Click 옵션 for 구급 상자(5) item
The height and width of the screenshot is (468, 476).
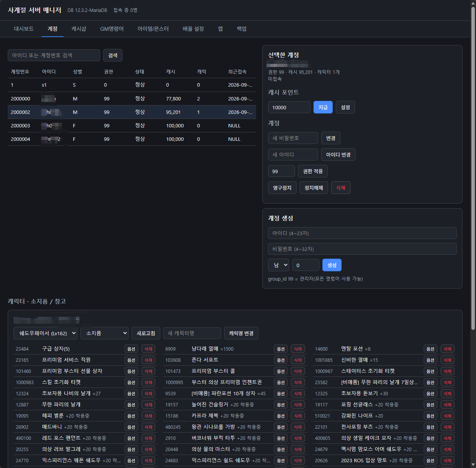click(x=131, y=349)
